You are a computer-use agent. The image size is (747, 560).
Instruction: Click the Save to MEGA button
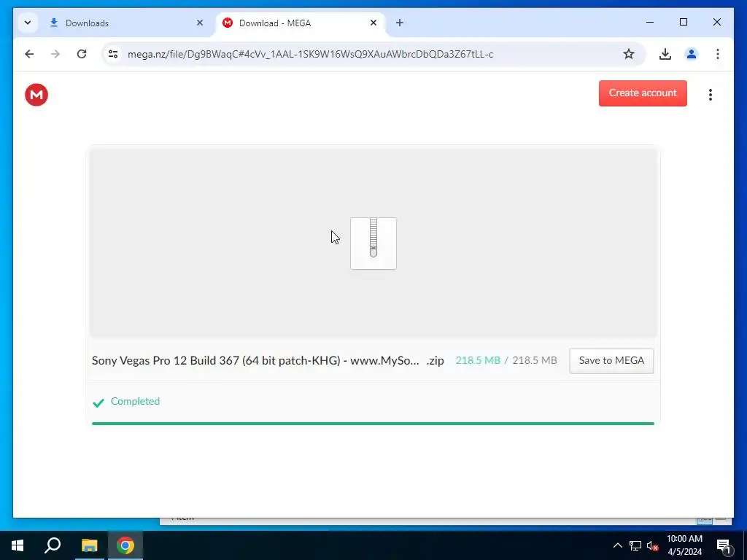click(611, 360)
